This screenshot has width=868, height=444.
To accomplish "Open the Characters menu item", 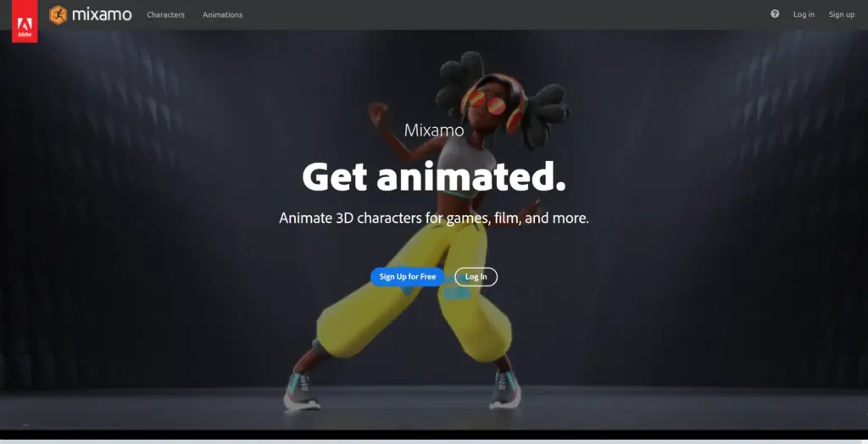I will pyautogui.click(x=165, y=15).
